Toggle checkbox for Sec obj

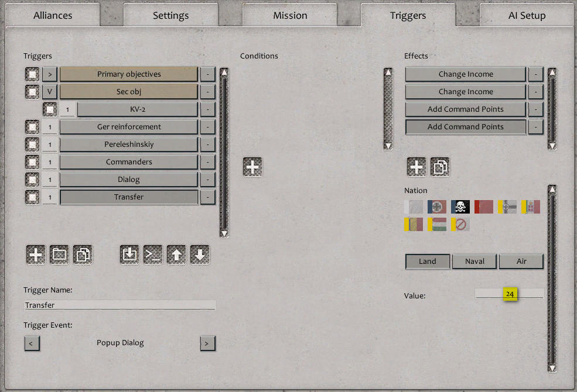click(32, 92)
